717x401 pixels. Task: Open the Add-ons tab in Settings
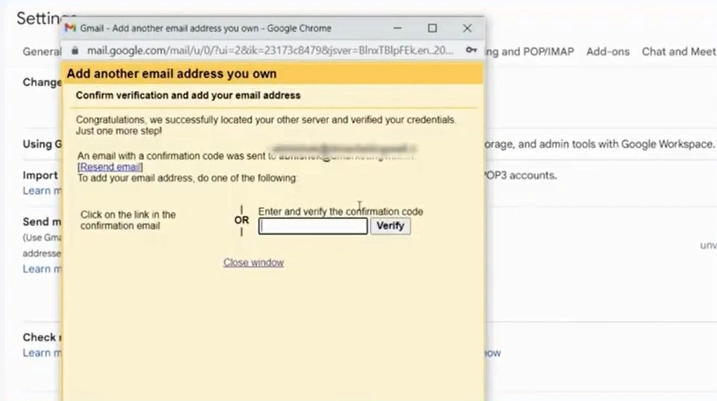608,52
